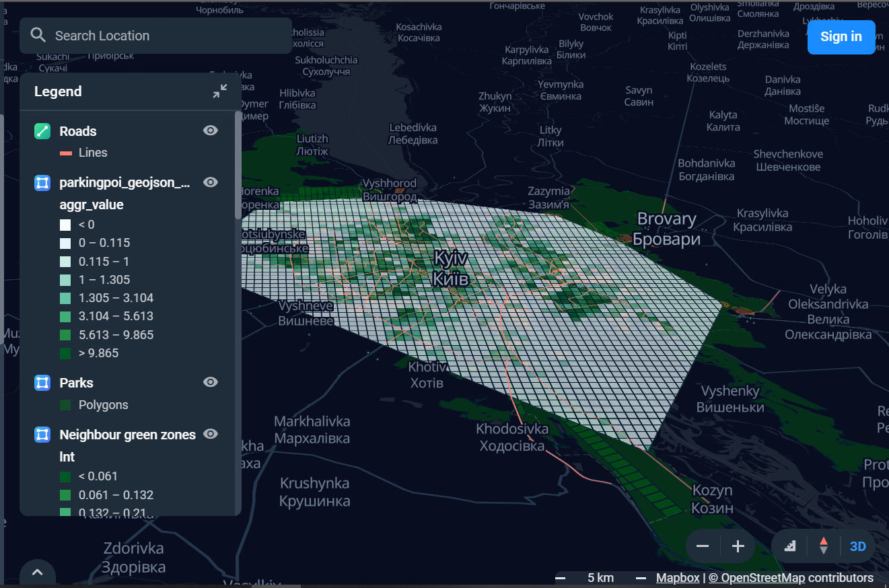Click the parkingpoi_geojson layer polygon icon
Image resolution: width=889 pixels, height=588 pixels.
pos(42,182)
